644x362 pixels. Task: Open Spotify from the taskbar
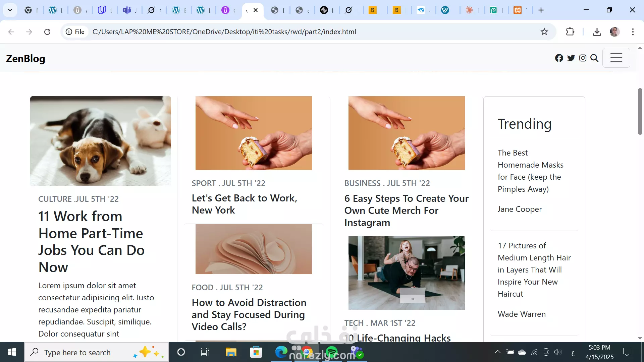point(331,352)
